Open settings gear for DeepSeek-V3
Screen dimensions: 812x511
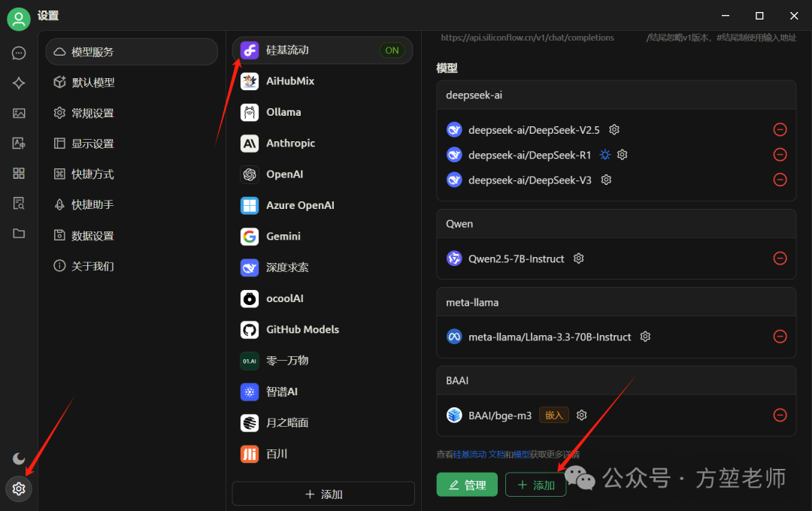pos(607,180)
